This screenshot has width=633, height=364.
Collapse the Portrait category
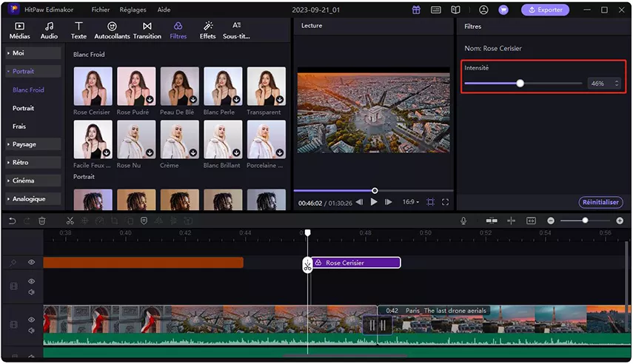33,72
